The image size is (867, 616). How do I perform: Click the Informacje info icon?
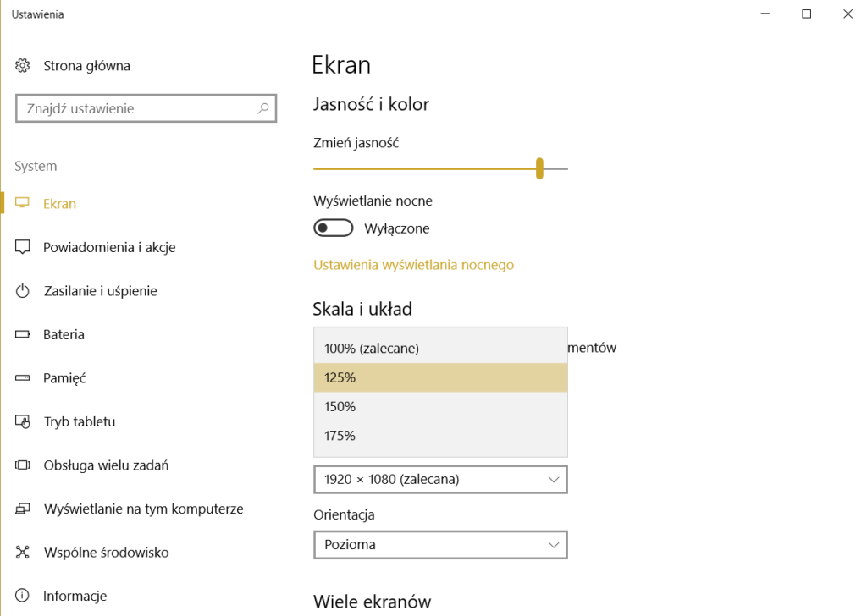click(22, 596)
